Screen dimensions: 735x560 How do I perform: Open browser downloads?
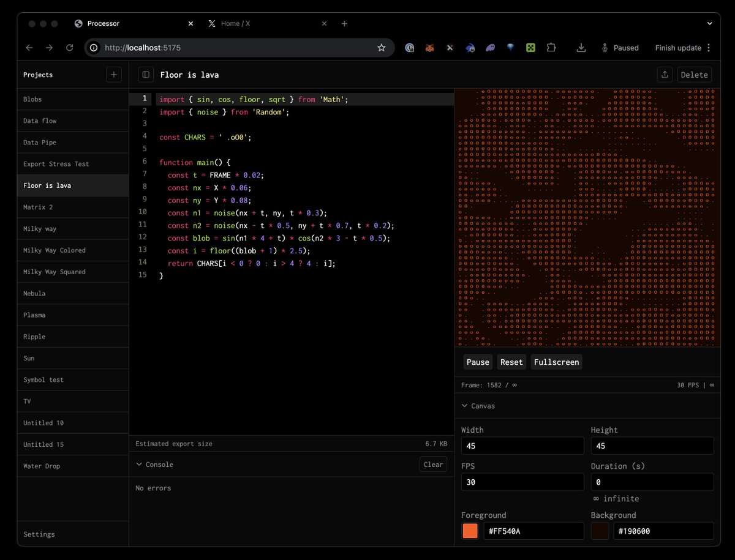581,48
